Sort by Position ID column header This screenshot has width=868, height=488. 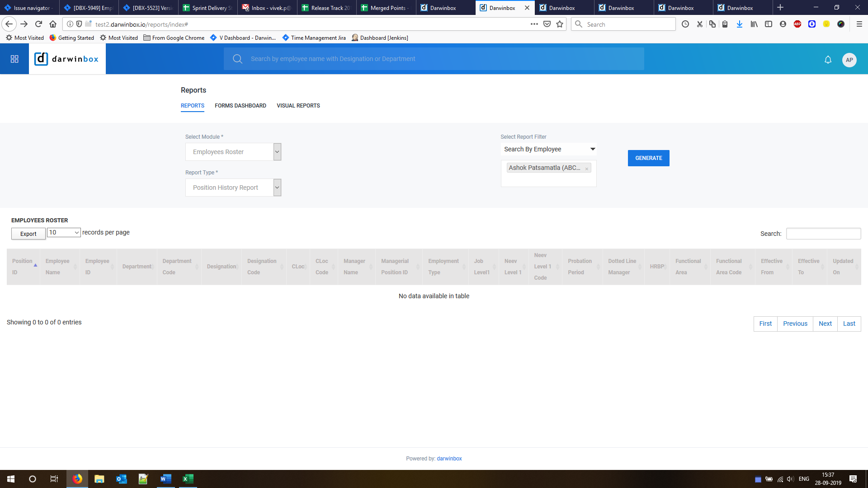click(x=23, y=267)
